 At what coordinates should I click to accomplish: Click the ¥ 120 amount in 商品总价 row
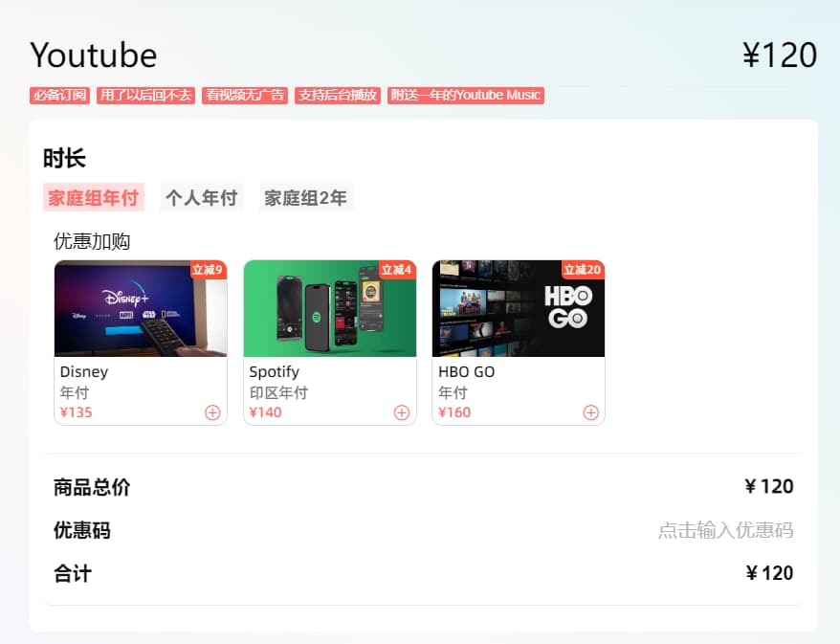click(x=769, y=486)
